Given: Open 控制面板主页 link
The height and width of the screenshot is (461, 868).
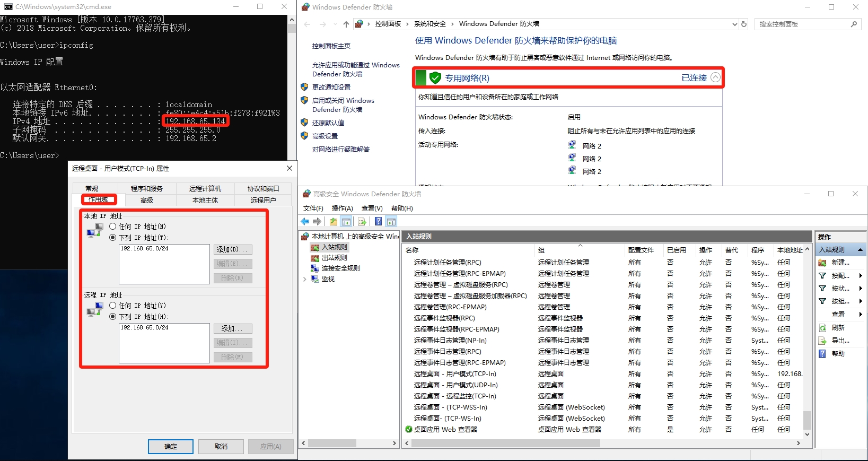Looking at the screenshot, I should coord(331,46).
